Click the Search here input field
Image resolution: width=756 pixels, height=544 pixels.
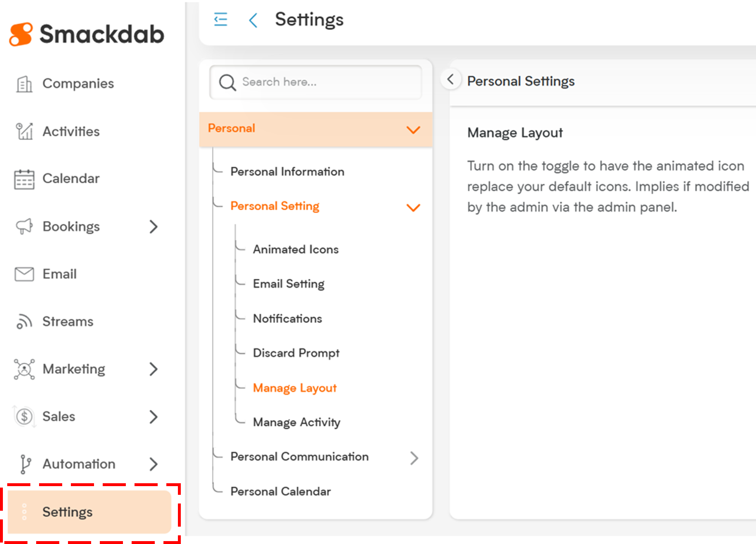coord(316,82)
